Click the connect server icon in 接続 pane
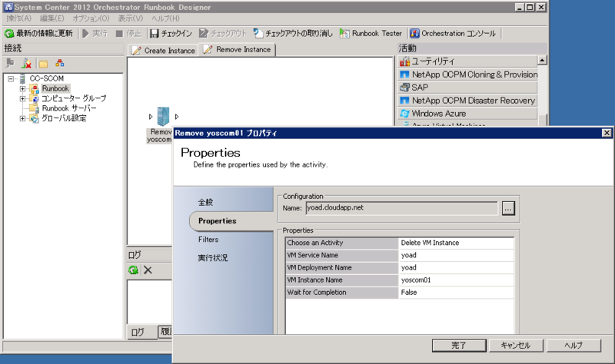Viewport: 615px width, 364px height. pyautogui.click(x=10, y=63)
